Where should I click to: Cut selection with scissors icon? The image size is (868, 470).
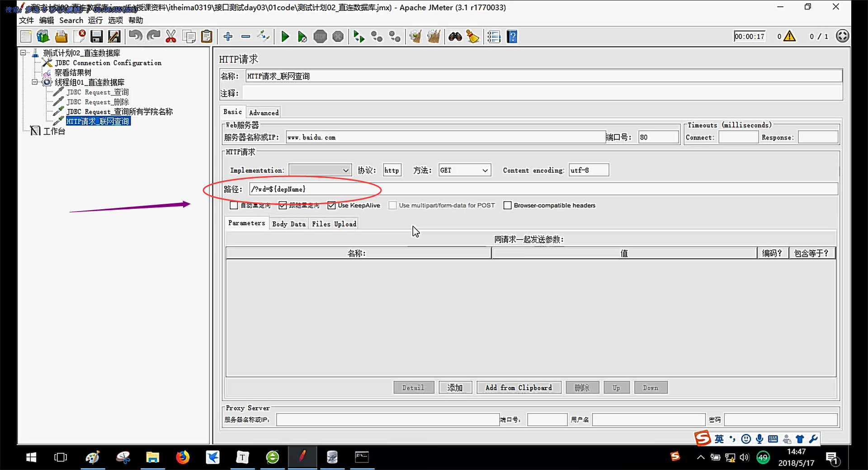[x=171, y=37]
